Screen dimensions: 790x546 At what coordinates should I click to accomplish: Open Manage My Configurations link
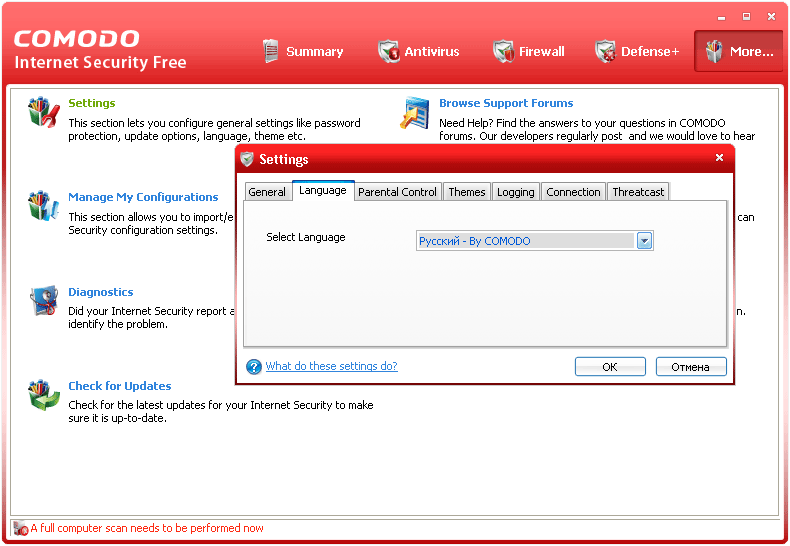[x=143, y=197]
